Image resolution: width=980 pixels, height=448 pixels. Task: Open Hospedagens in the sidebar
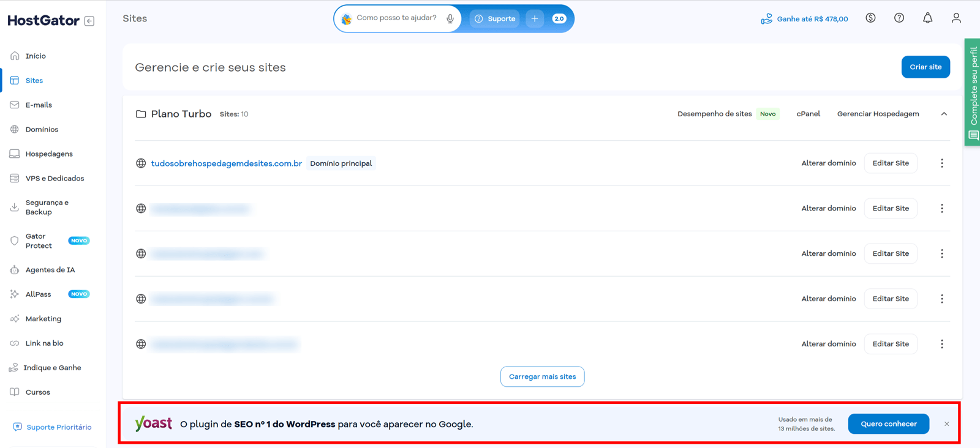(49, 154)
